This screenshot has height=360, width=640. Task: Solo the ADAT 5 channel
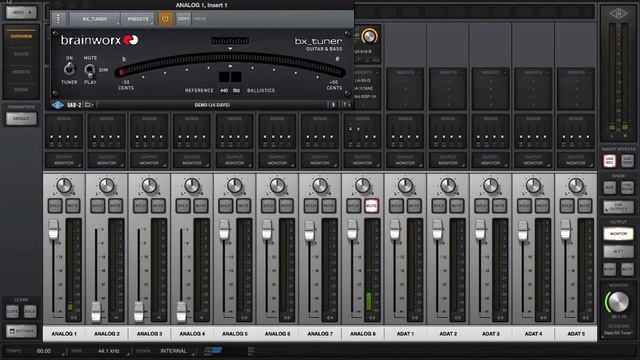point(567,206)
